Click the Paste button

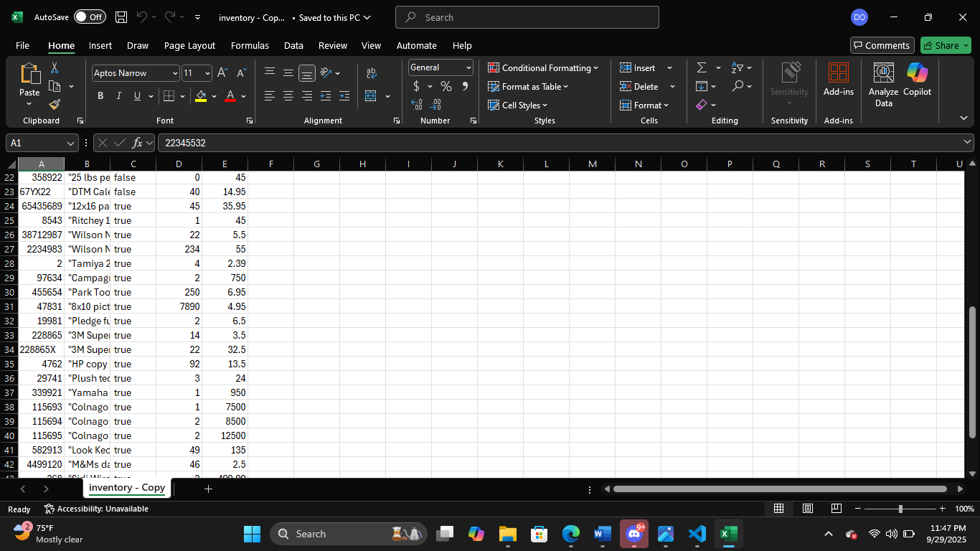point(29,85)
